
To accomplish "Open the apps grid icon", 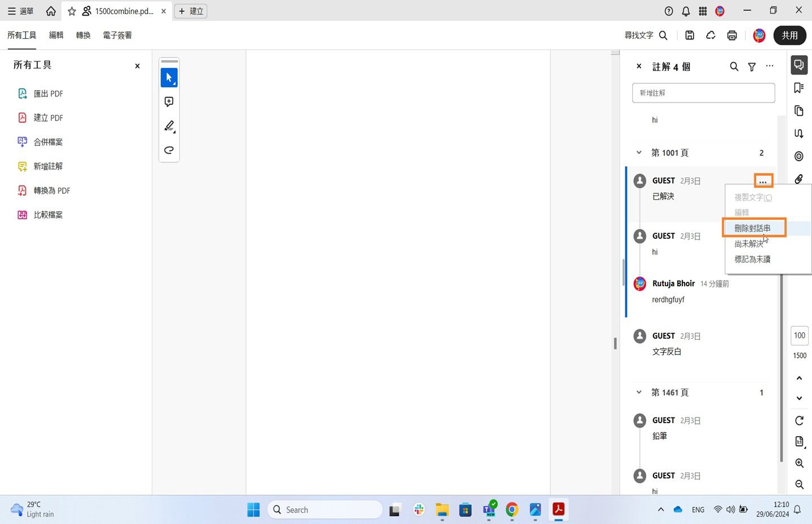I will [703, 11].
